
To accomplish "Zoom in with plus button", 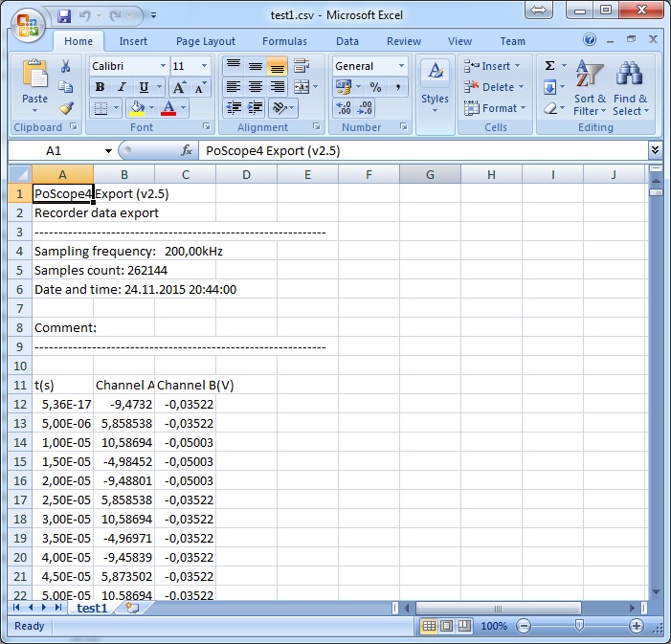I will tap(637, 627).
